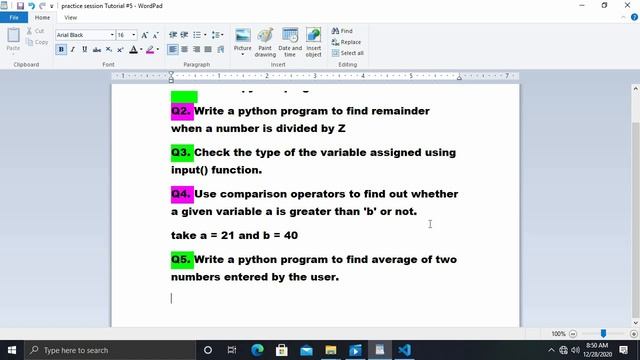The width and height of the screenshot is (640, 360).
Task: Click Replace in the Editing group
Action: 346,42
